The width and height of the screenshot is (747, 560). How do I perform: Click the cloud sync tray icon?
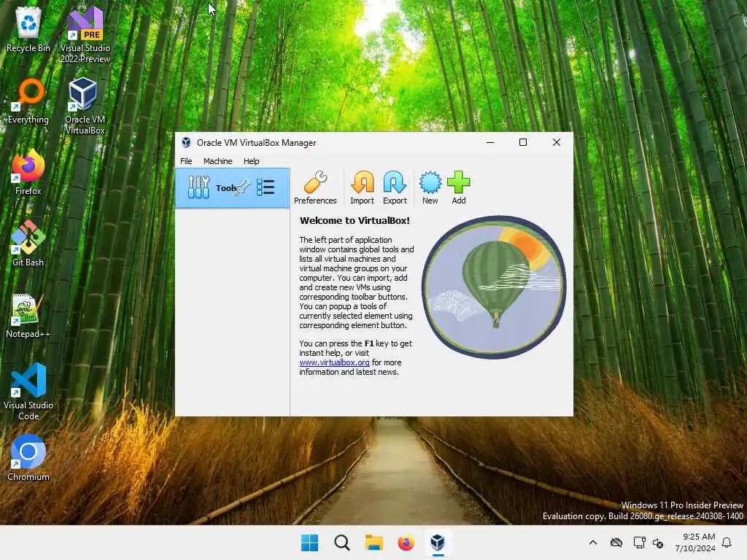[x=616, y=542]
